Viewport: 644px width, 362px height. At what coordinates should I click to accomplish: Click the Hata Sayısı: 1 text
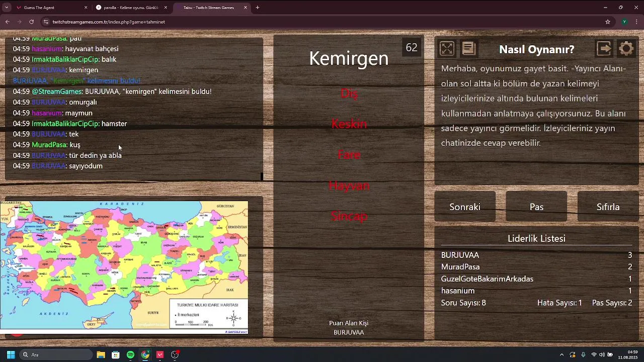click(x=559, y=303)
